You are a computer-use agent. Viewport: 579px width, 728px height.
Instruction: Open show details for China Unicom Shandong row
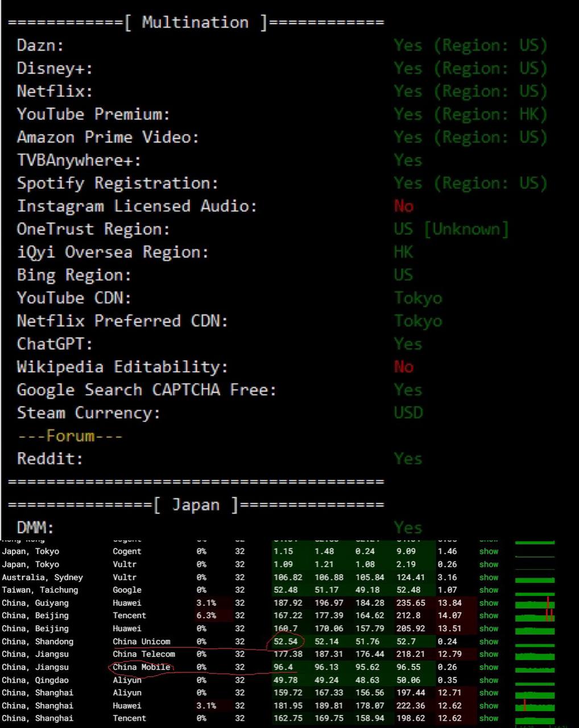click(x=489, y=642)
